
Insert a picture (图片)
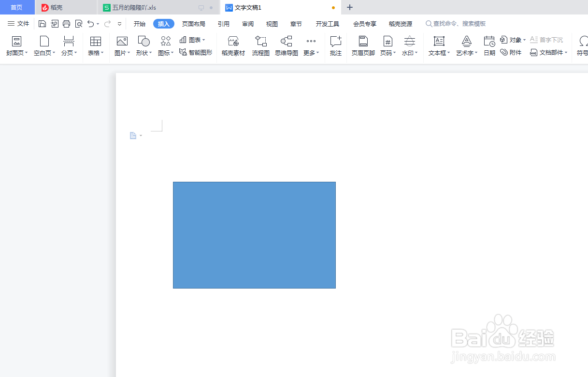pos(122,46)
